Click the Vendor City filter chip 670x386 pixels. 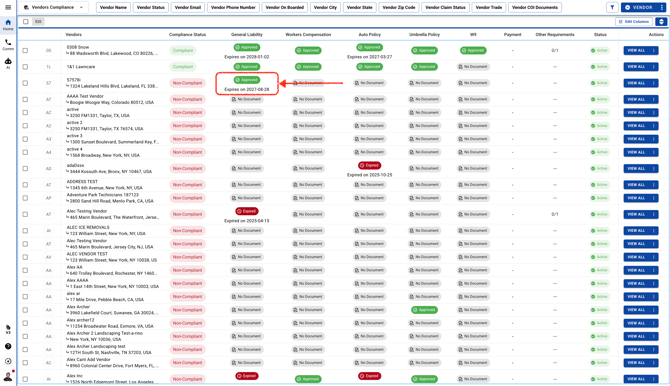click(x=325, y=7)
